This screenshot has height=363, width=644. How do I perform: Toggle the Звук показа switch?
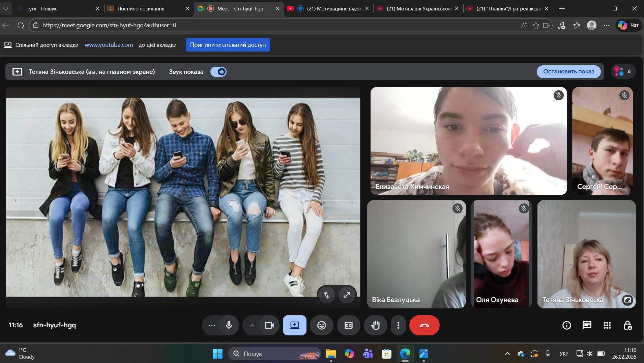(x=218, y=72)
